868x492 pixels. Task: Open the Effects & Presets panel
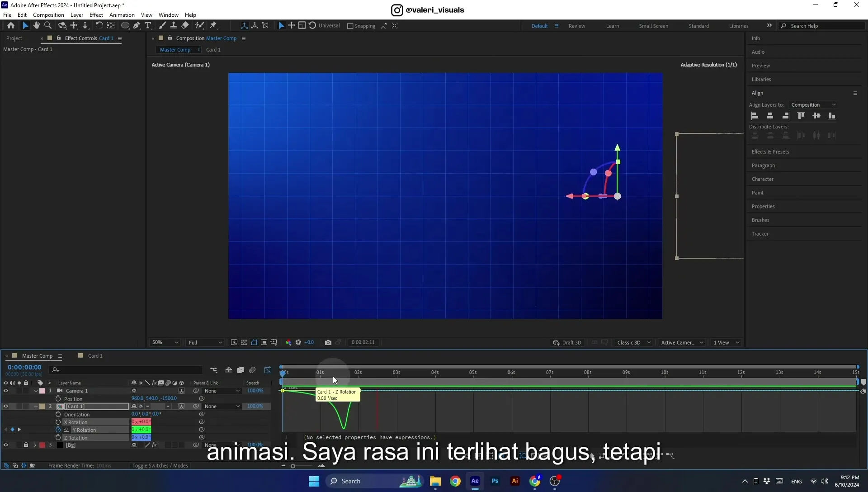(770, 152)
